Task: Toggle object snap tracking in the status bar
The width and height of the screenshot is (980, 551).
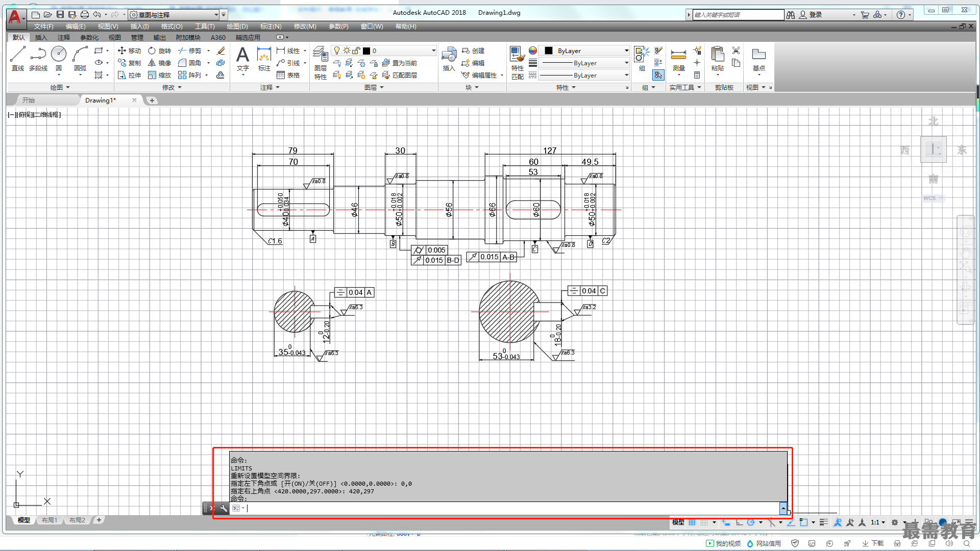Action: [x=791, y=522]
